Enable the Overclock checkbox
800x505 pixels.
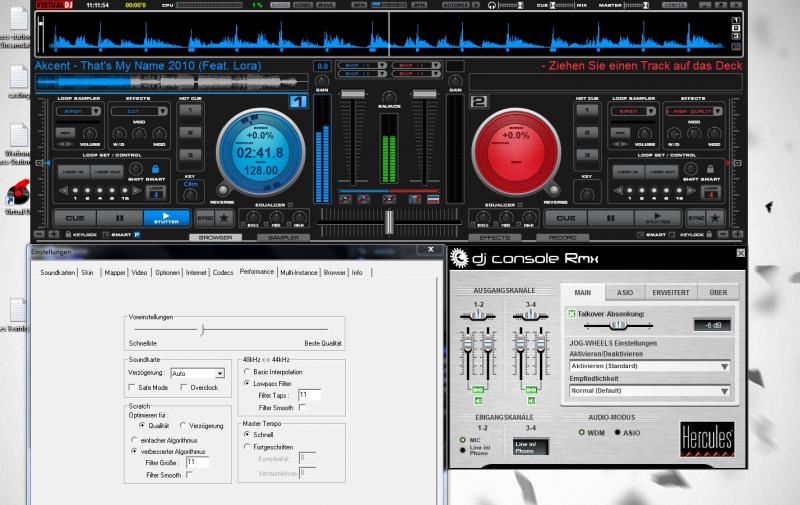pyautogui.click(x=184, y=388)
